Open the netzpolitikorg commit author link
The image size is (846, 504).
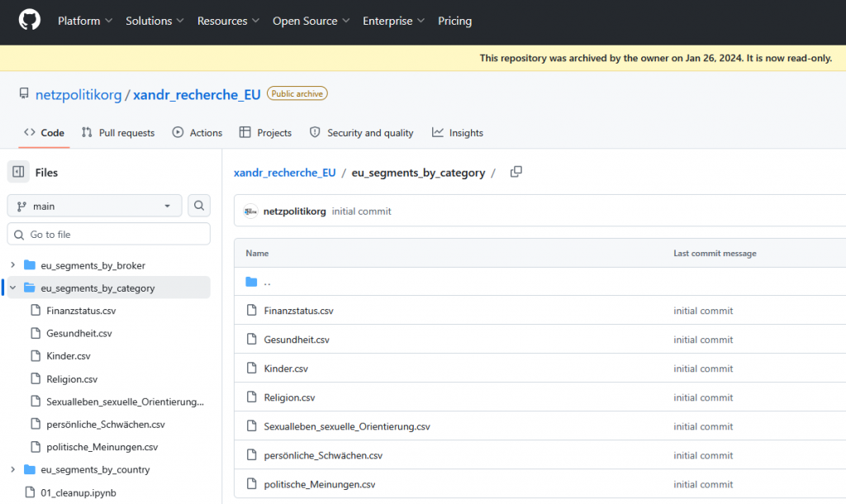295,212
